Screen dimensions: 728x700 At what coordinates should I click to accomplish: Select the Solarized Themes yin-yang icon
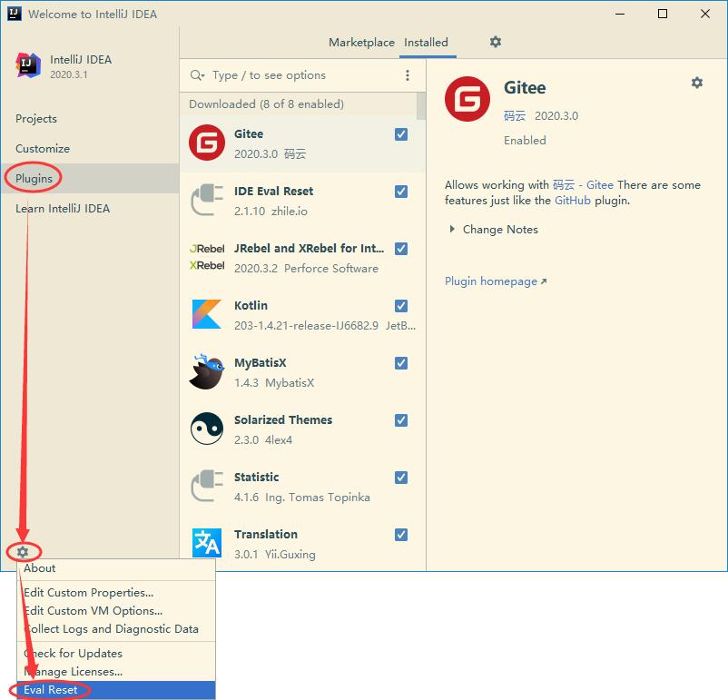pos(207,429)
